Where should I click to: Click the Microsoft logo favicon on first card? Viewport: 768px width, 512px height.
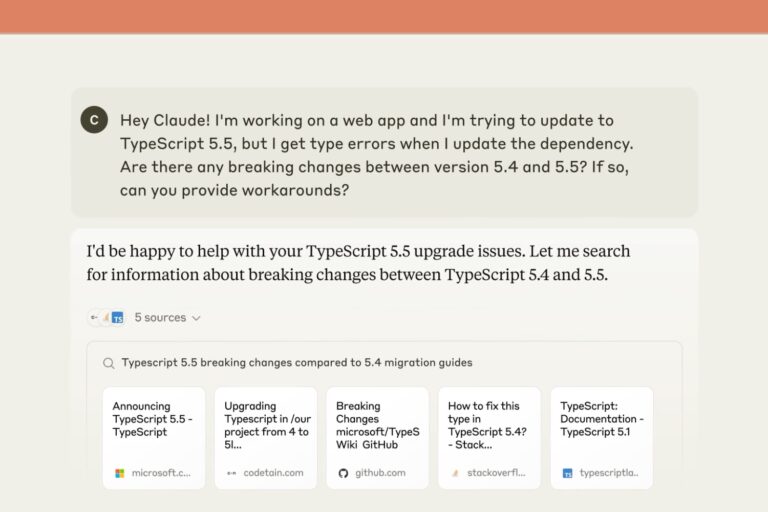point(120,473)
